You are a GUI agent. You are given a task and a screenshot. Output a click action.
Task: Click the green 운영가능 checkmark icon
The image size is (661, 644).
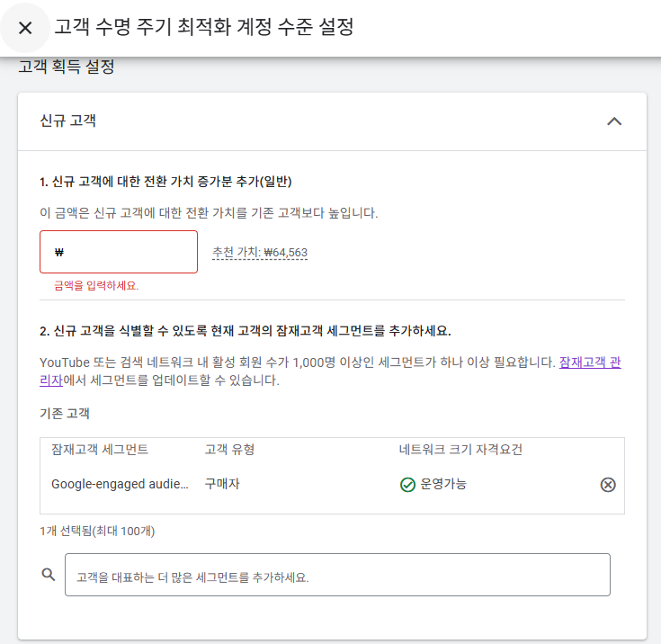click(x=407, y=485)
